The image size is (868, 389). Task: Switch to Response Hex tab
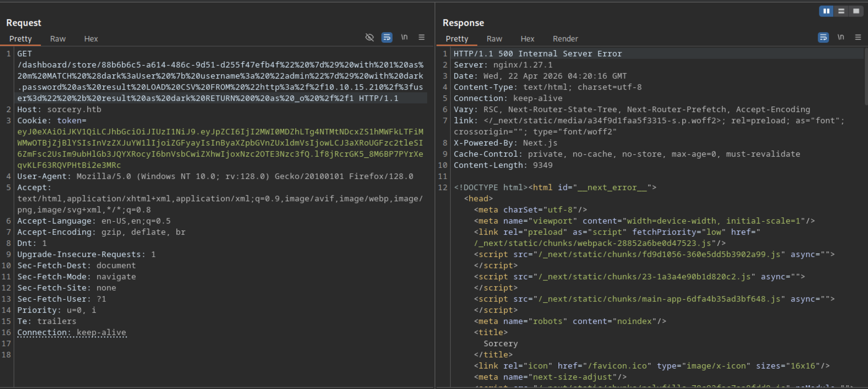coord(527,39)
